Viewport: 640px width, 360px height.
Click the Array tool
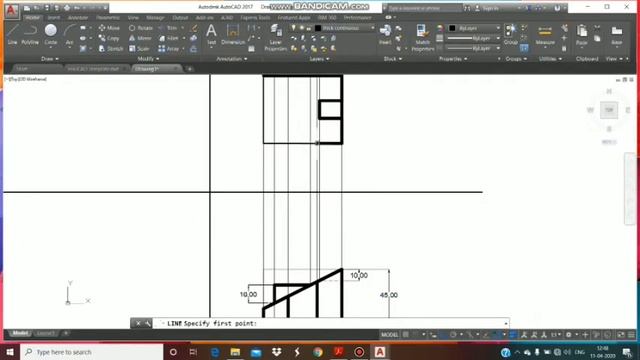(x=169, y=49)
